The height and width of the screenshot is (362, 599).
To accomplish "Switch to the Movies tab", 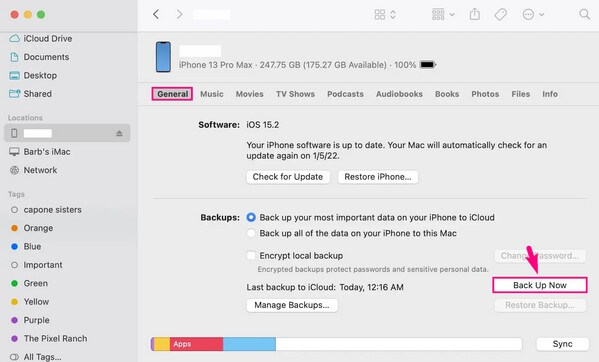I will 249,94.
